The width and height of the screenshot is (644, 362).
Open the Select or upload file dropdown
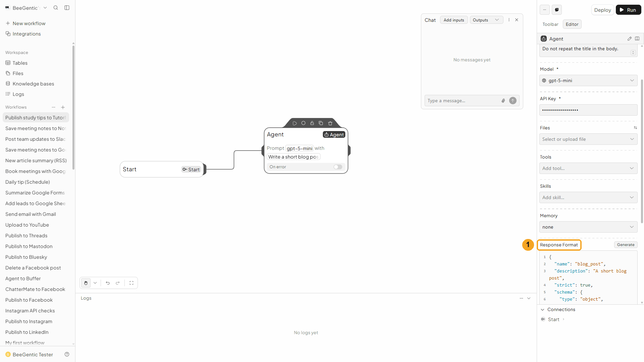coord(588,139)
